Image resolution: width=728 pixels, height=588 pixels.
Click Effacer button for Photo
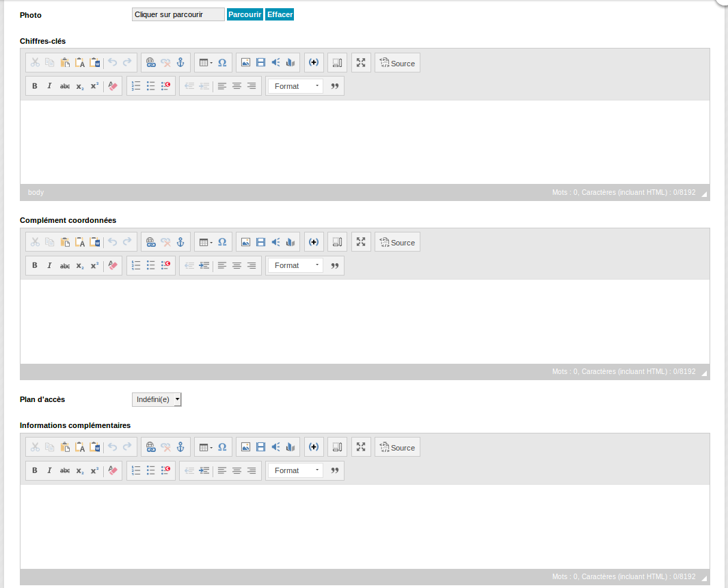pos(280,14)
